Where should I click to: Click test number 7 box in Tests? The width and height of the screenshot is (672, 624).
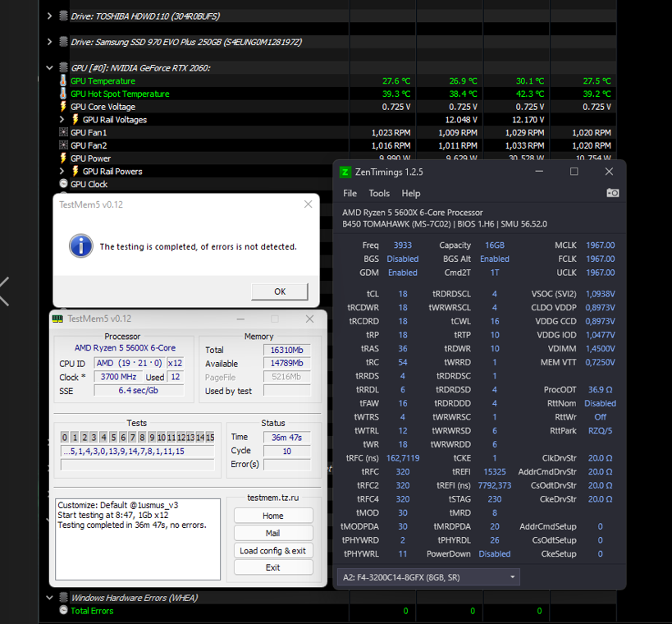tap(132, 438)
